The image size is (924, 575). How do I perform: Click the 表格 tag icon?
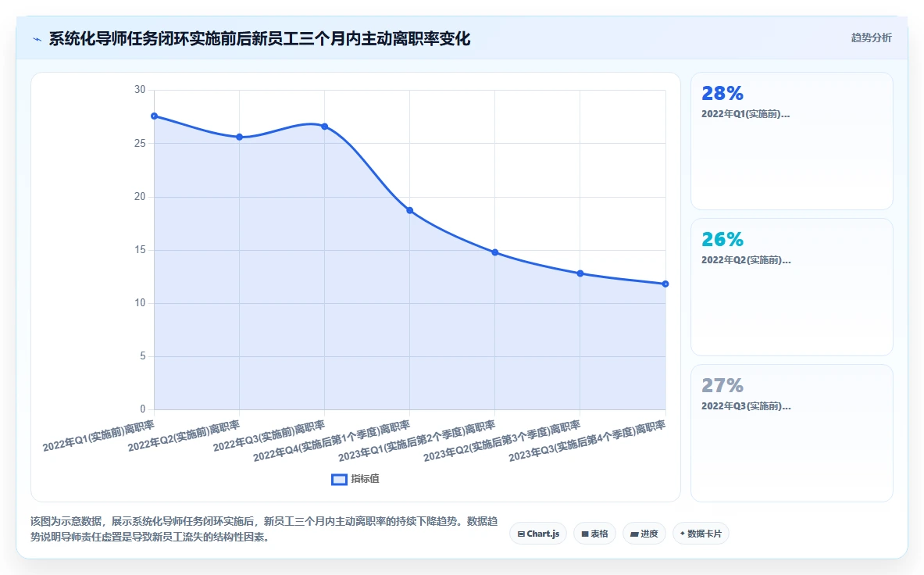click(x=585, y=534)
